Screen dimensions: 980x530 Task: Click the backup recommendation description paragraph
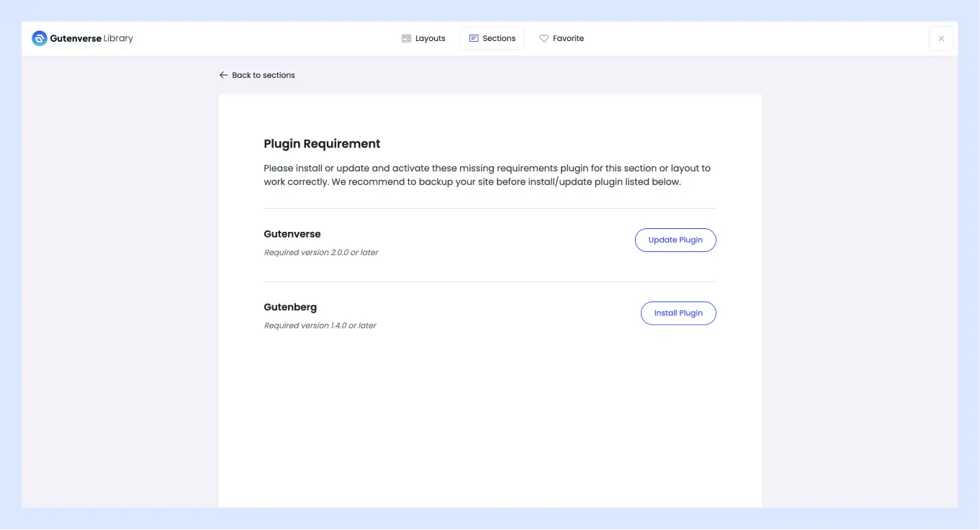pyautogui.click(x=487, y=175)
